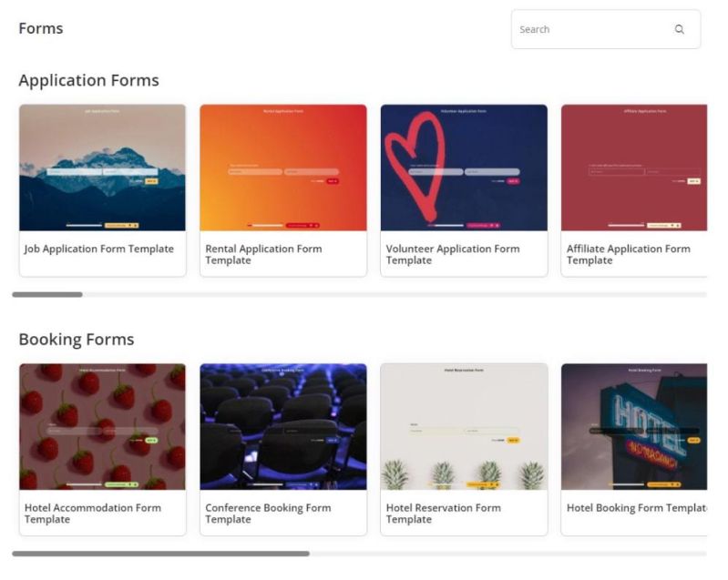Open Hotel Accommodation Form strawberry thumbnail
This screenshot has width=728, height=580.
102,427
